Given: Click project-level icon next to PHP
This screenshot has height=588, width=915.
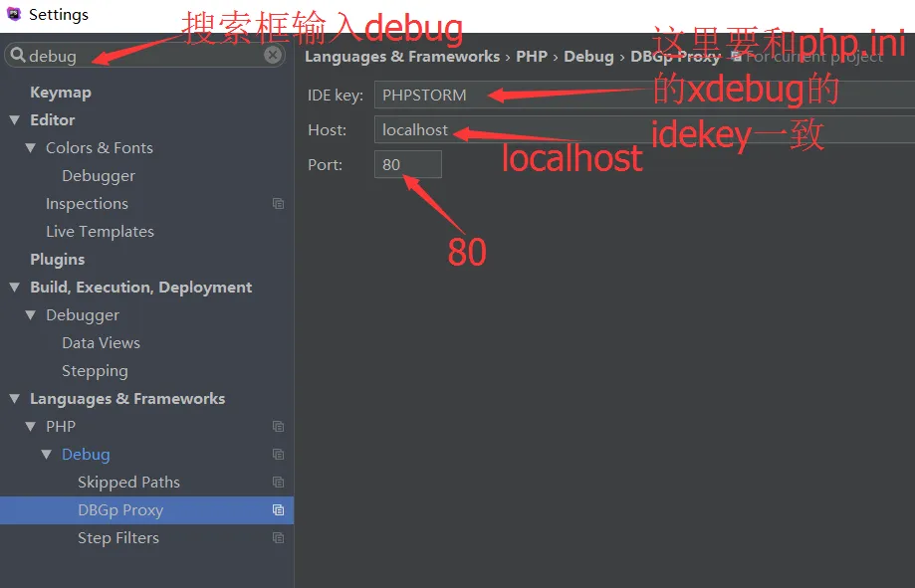Looking at the screenshot, I should coord(279,427).
